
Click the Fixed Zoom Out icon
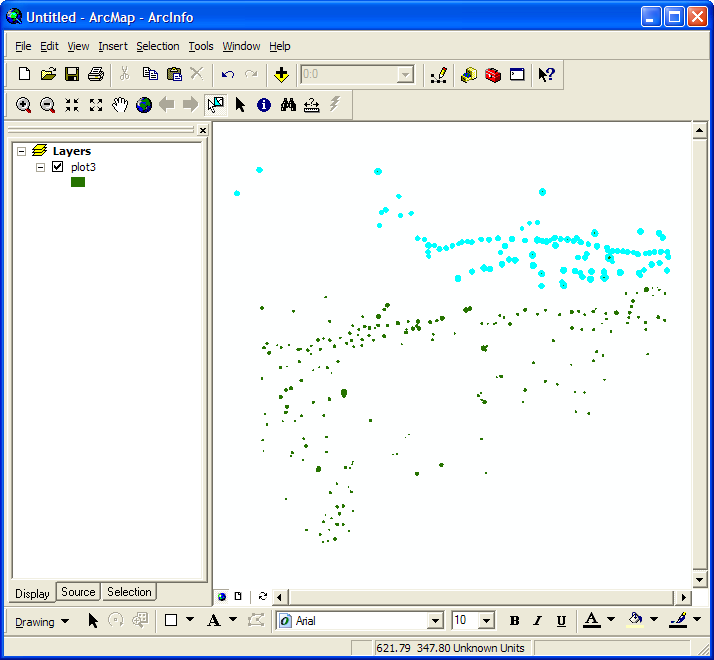[x=96, y=105]
